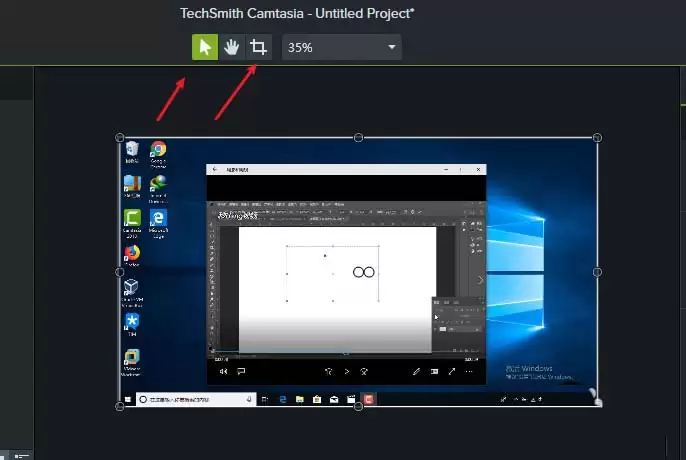Viewport: 686px width, 460px height.
Task: Click fullscreen arrows icon in recorded video player
Action: [452, 372]
